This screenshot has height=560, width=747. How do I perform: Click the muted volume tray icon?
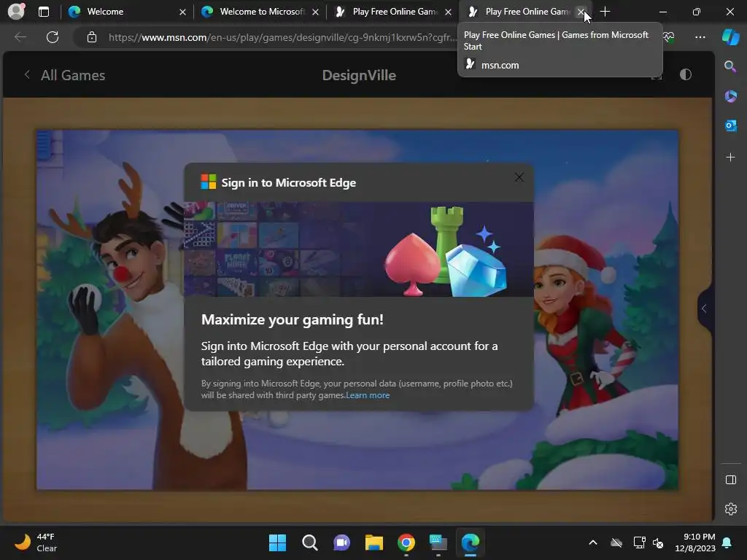click(x=659, y=542)
